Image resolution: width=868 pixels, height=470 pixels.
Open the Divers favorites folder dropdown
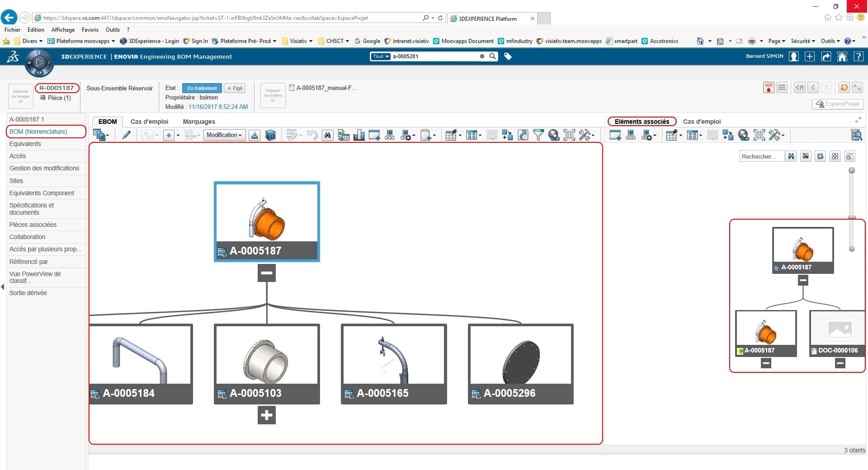29,41
